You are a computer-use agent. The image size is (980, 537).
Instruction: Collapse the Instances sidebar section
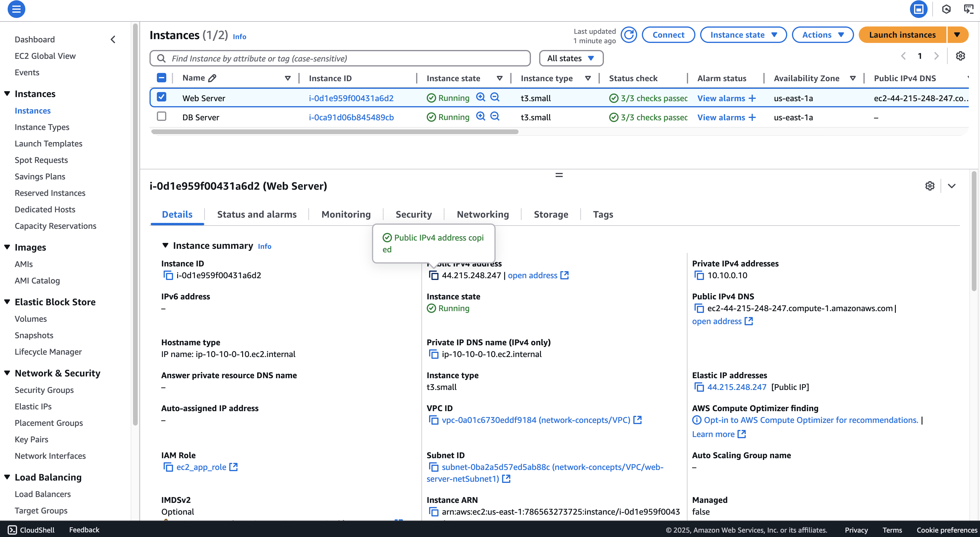coord(7,94)
